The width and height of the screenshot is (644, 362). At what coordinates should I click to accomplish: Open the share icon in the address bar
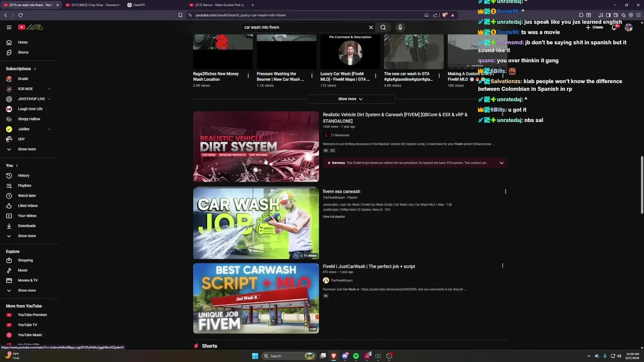tap(435, 15)
